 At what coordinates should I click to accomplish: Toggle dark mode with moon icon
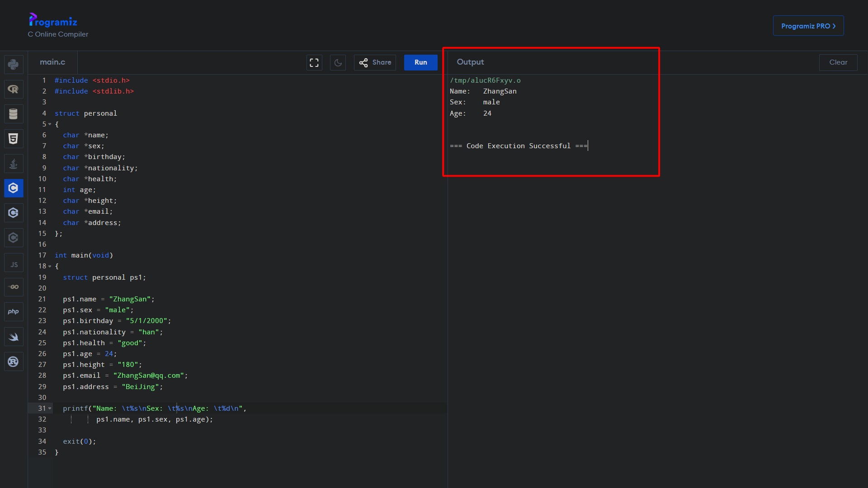(x=338, y=62)
